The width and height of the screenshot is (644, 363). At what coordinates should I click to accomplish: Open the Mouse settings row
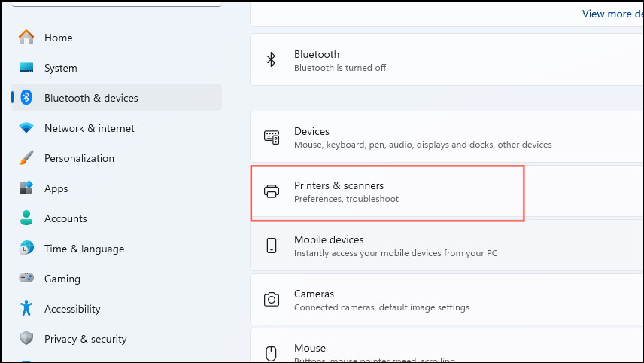coord(447,346)
